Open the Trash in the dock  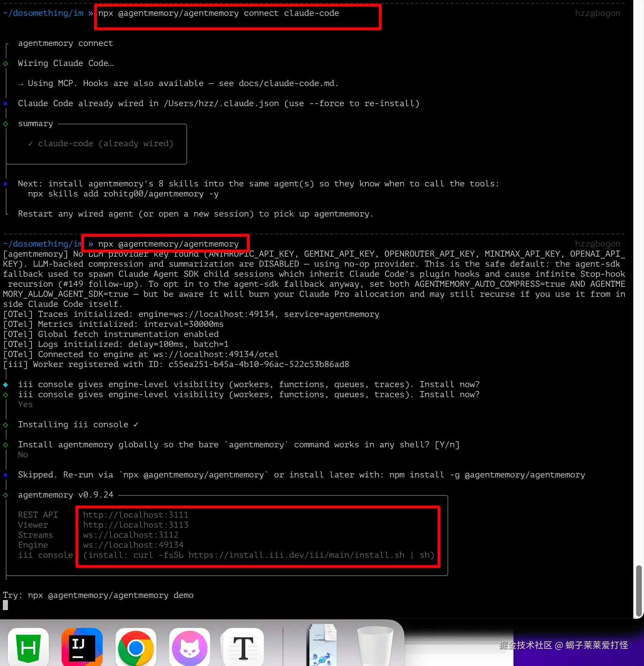tap(375, 646)
